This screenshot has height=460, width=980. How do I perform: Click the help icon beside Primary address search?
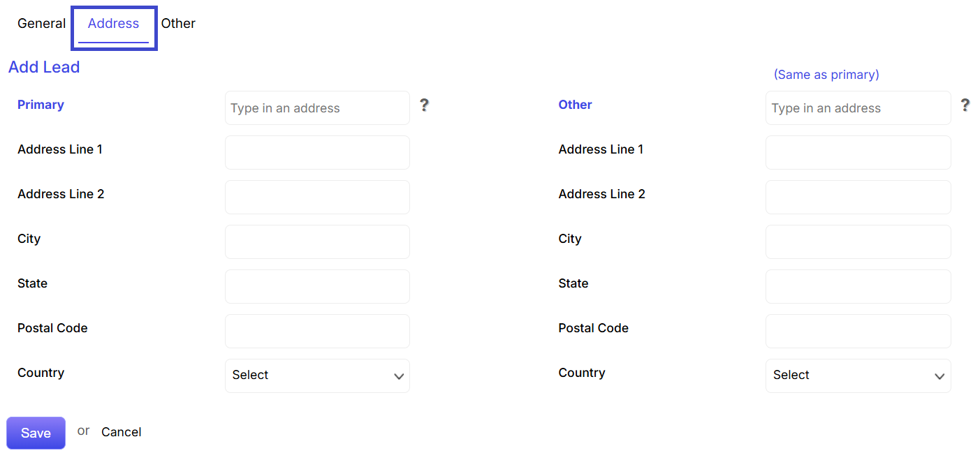point(424,105)
